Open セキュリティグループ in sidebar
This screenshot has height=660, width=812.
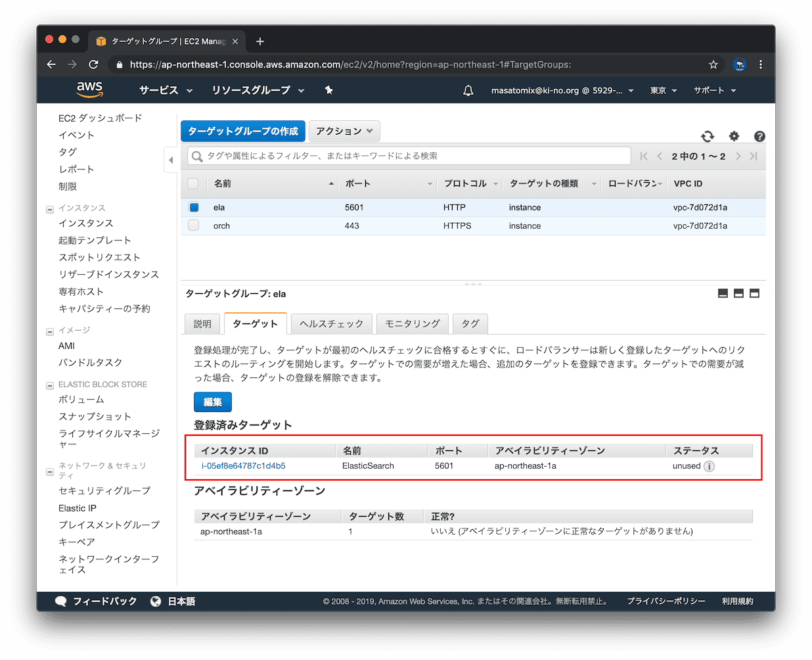point(104,490)
